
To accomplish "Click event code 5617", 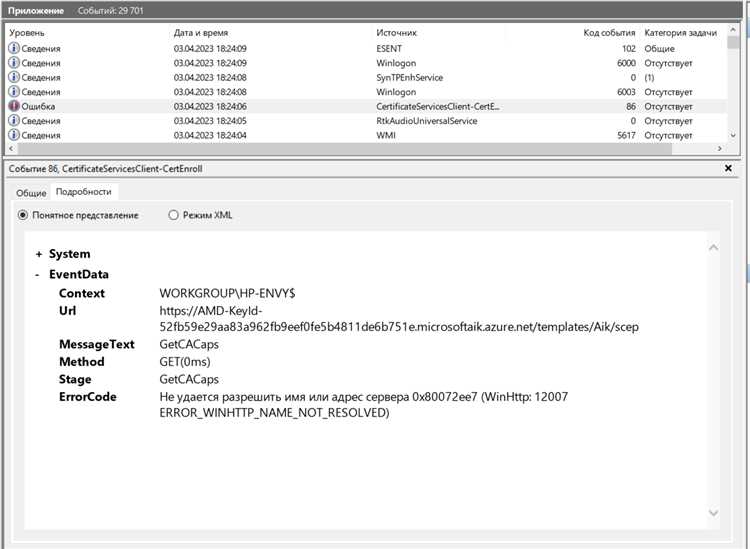I will tap(626, 135).
